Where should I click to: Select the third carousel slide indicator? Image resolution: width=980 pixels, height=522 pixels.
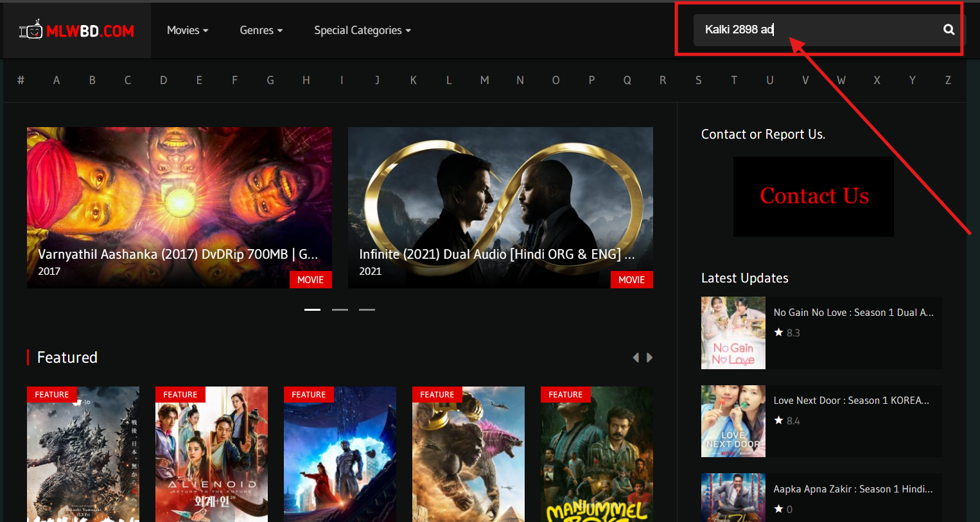[x=367, y=309]
